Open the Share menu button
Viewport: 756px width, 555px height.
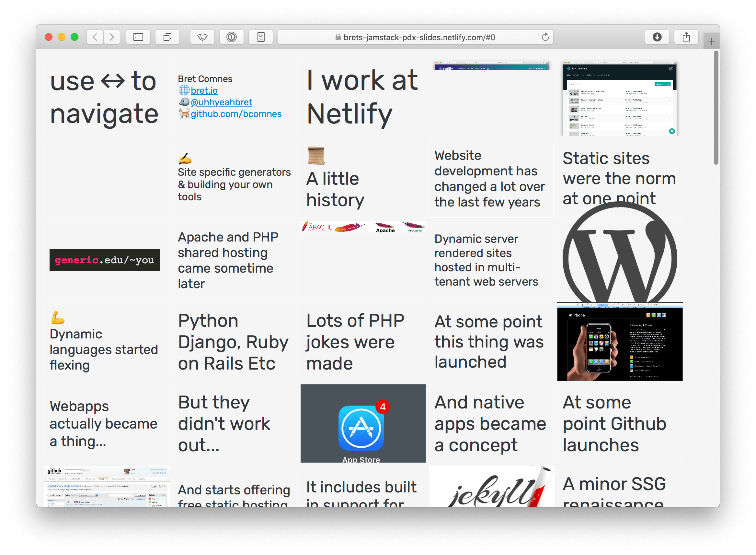686,37
